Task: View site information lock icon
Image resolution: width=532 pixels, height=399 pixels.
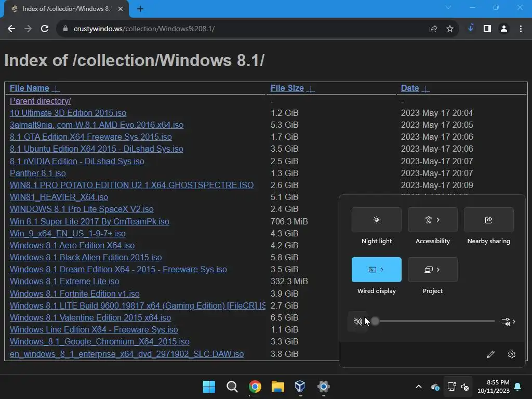Action: point(65,29)
